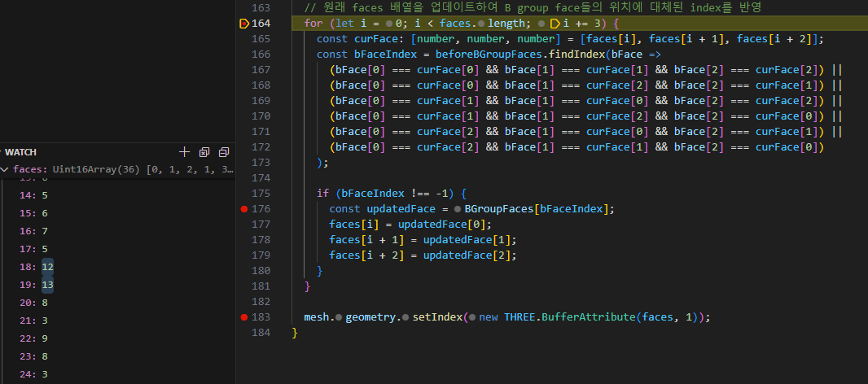The image size is (868, 384).
Task: Click the updatedFace declaration on line 176
Action: point(401,208)
